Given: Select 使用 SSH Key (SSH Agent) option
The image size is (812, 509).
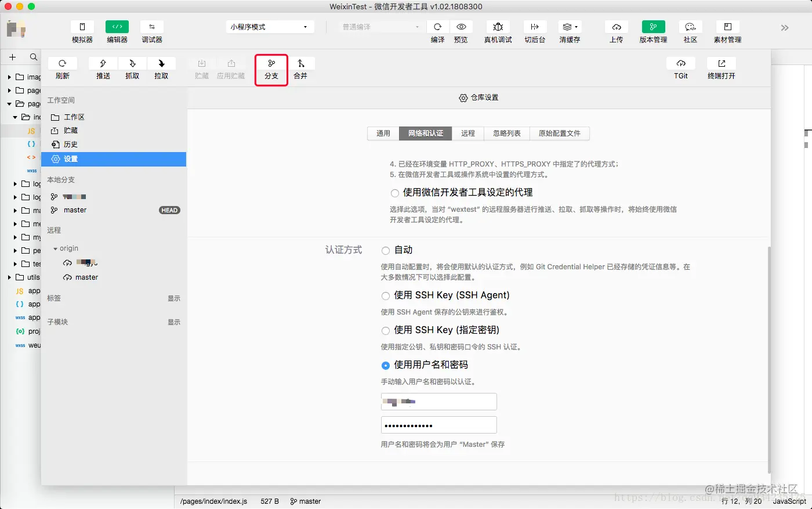Looking at the screenshot, I should pos(385,295).
